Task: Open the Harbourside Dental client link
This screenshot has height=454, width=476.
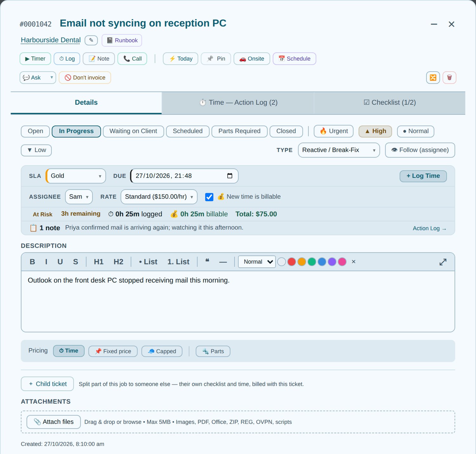Action: click(51, 40)
